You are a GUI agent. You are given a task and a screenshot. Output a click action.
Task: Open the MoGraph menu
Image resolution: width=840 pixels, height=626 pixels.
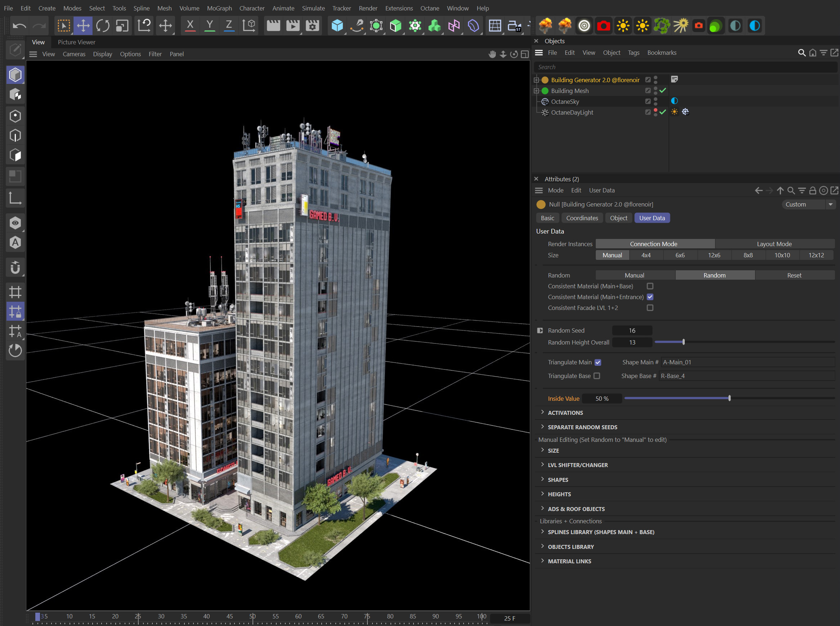click(x=219, y=8)
